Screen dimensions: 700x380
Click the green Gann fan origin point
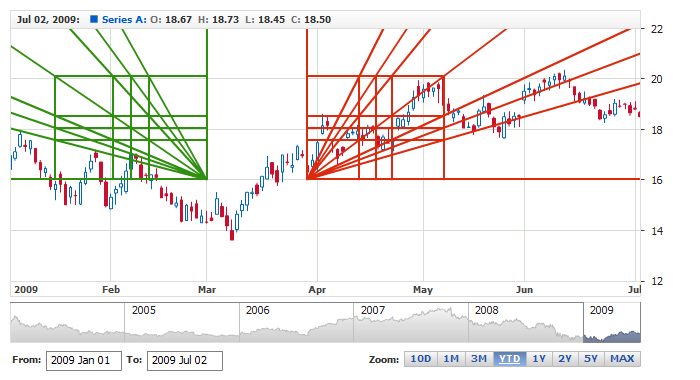pyautogui.click(x=207, y=179)
